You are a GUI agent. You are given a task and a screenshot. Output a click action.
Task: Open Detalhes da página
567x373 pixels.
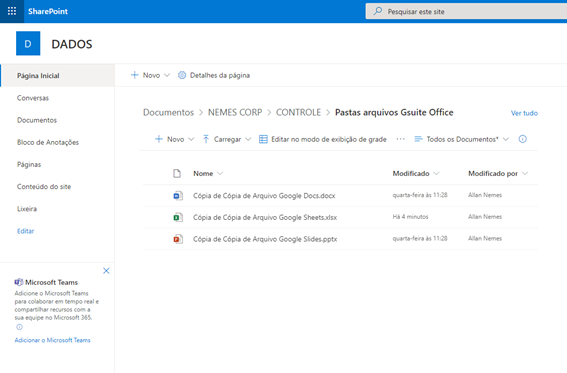[220, 75]
